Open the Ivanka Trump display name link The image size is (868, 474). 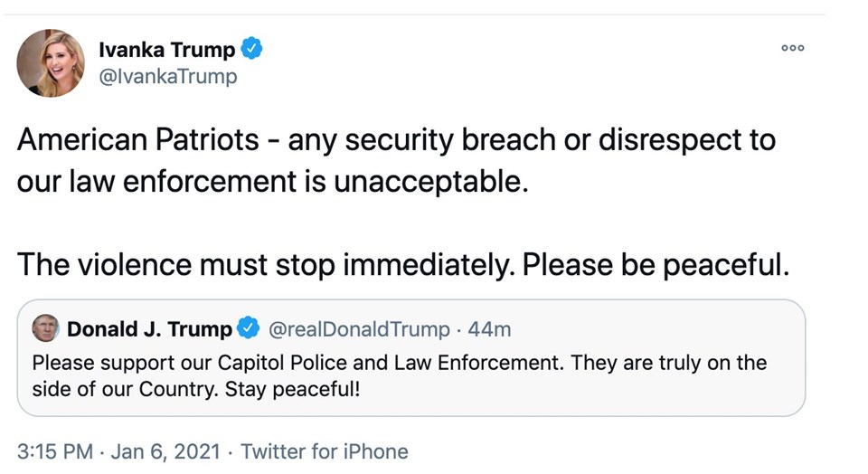[166, 51]
